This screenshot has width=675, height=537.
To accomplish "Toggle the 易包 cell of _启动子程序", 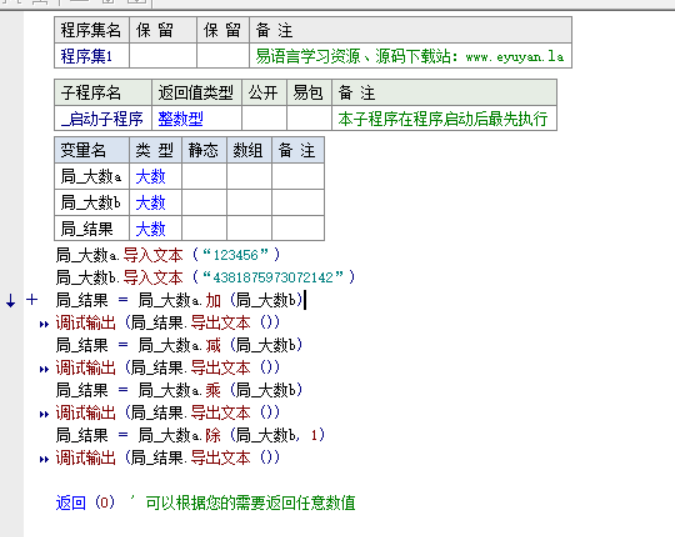I will point(309,118).
